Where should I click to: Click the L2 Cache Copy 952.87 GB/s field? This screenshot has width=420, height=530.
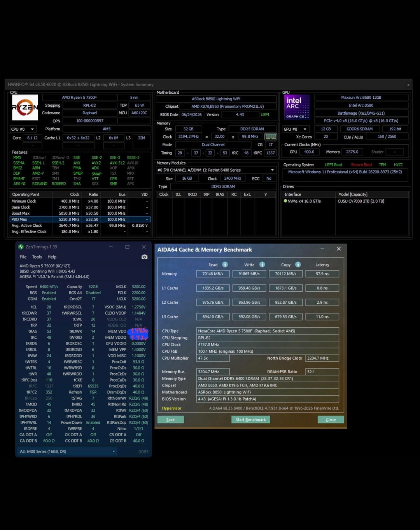pos(285,302)
